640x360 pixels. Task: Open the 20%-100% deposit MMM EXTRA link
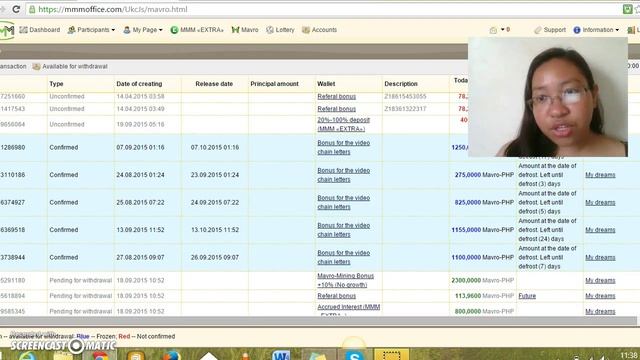343,124
